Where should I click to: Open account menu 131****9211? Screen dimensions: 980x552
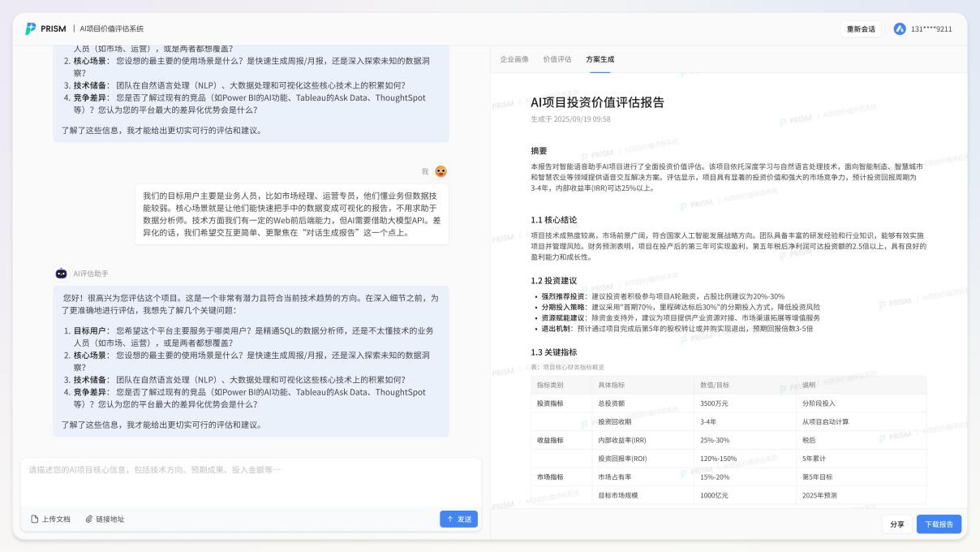(931, 29)
